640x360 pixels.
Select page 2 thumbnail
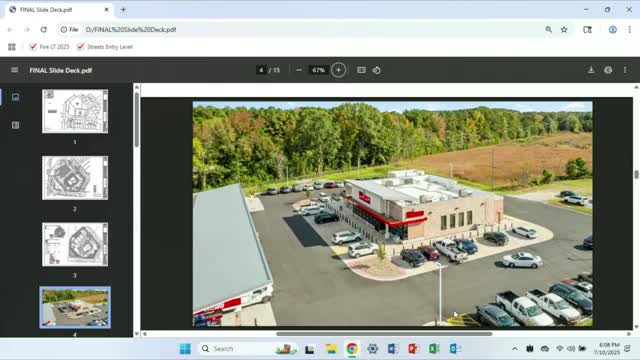75,178
